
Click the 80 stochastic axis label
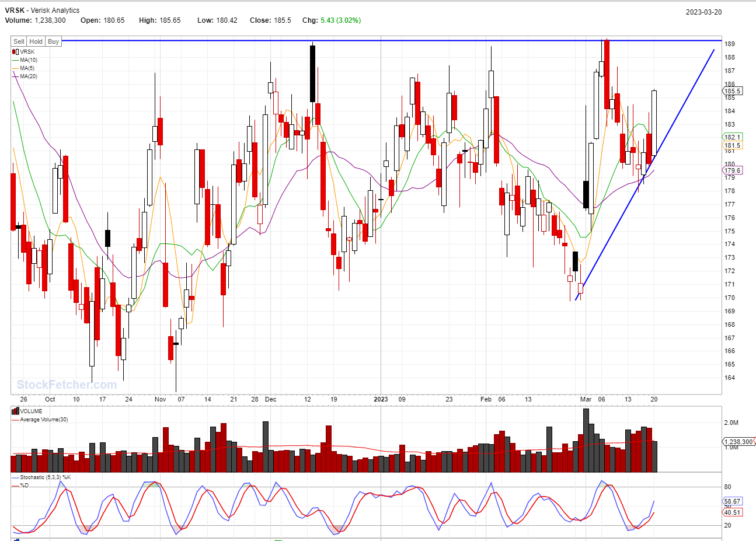[x=727, y=487]
